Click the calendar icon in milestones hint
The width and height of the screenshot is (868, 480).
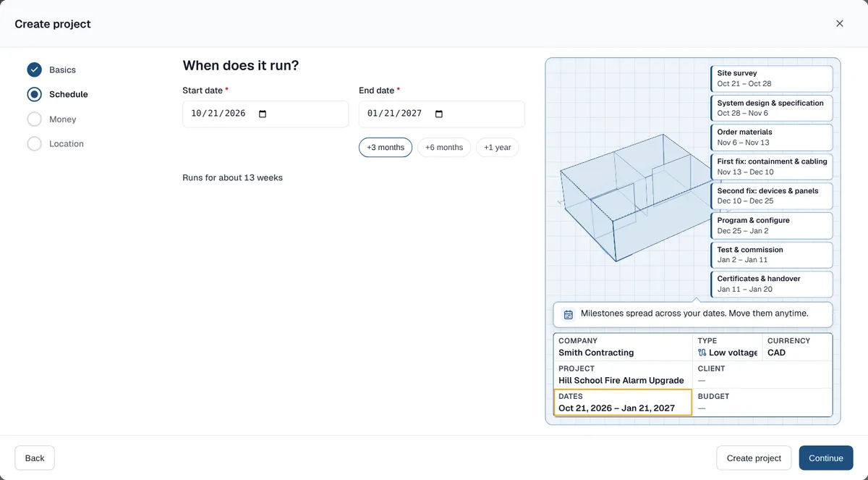tap(569, 314)
